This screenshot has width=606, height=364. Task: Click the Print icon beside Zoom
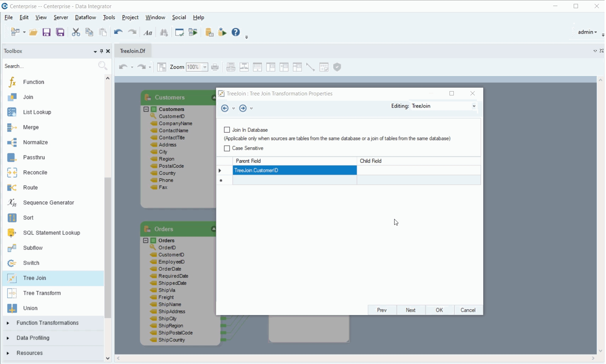215,67
